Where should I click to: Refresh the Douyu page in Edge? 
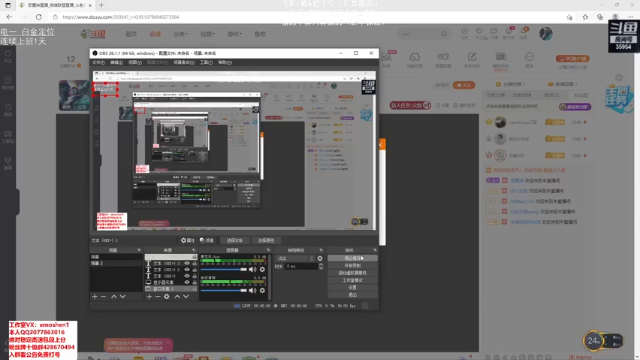click(39, 17)
